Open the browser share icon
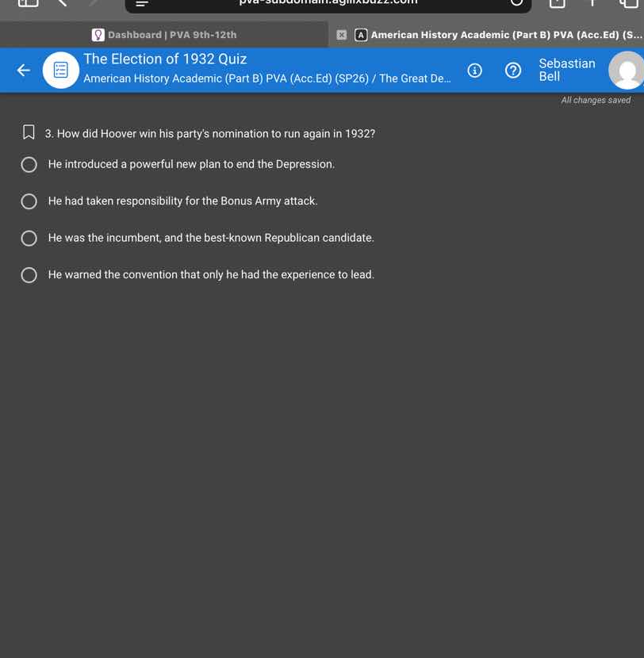 (x=557, y=3)
